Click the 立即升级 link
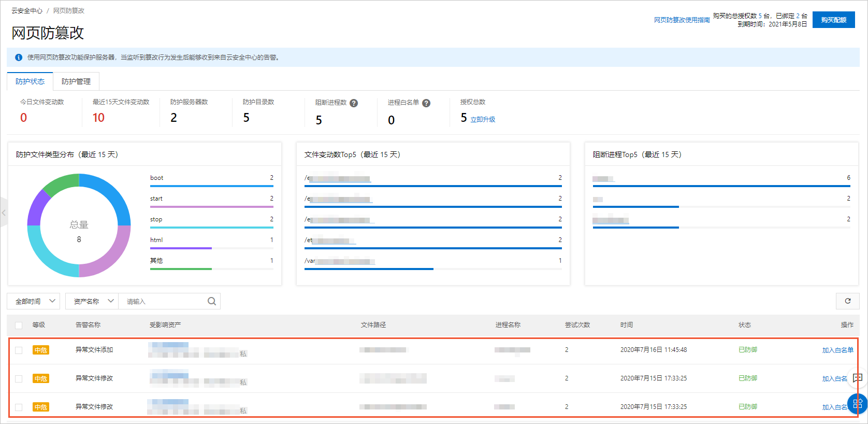Image resolution: width=868 pixels, height=424 pixels. (483, 119)
